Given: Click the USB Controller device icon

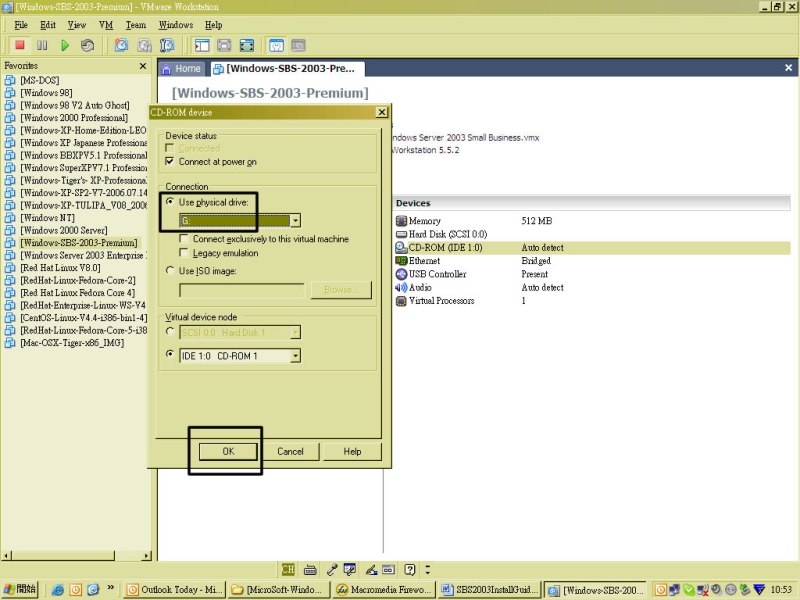Looking at the screenshot, I should (402, 274).
